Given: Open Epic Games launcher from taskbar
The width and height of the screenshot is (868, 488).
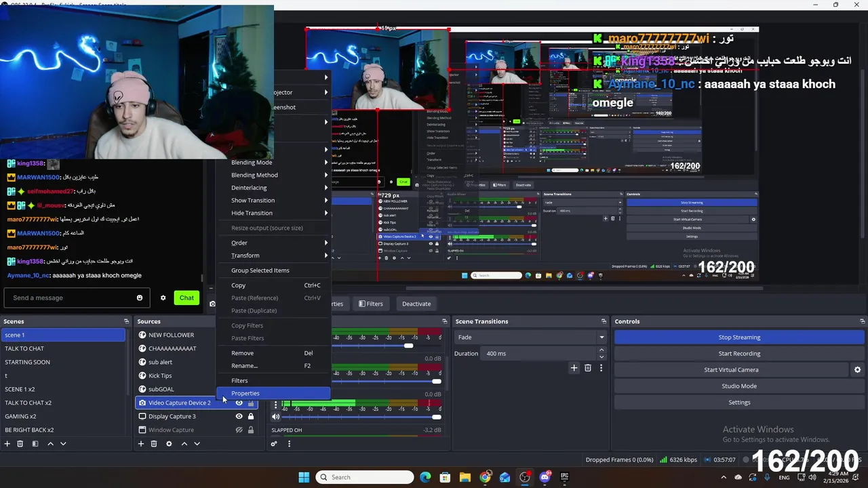Looking at the screenshot, I should [564, 477].
